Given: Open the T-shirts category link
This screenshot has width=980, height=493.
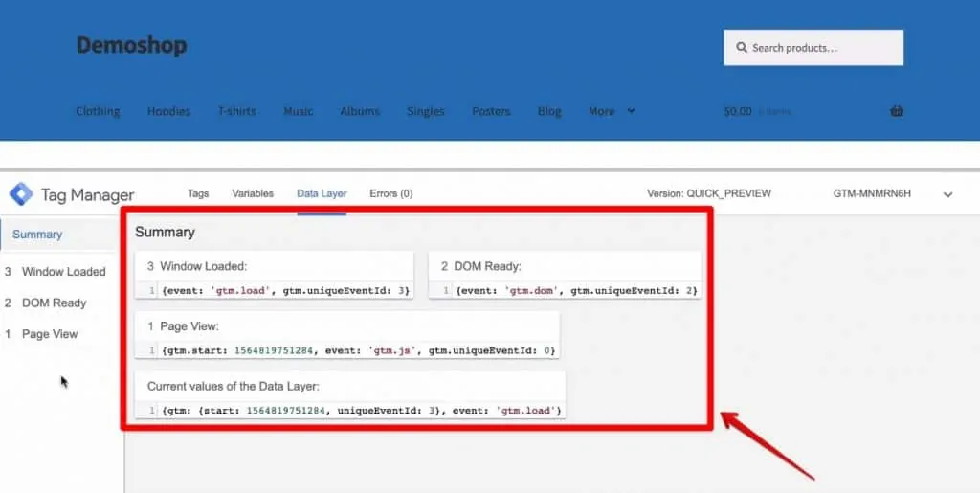Looking at the screenshot, I should tap(237, 111).
